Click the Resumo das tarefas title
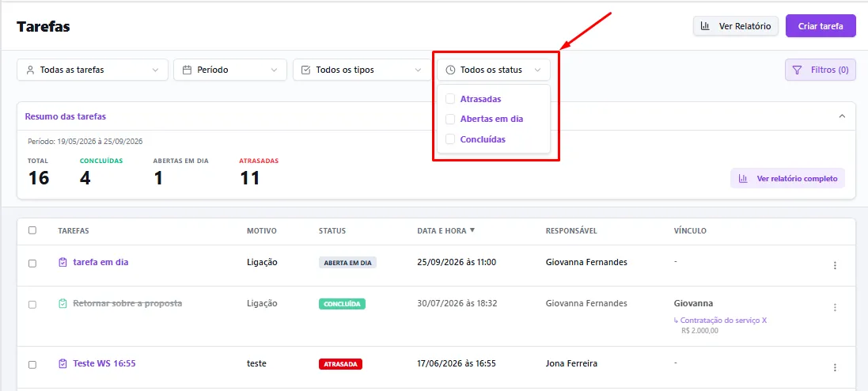 (x=66, y=117)
